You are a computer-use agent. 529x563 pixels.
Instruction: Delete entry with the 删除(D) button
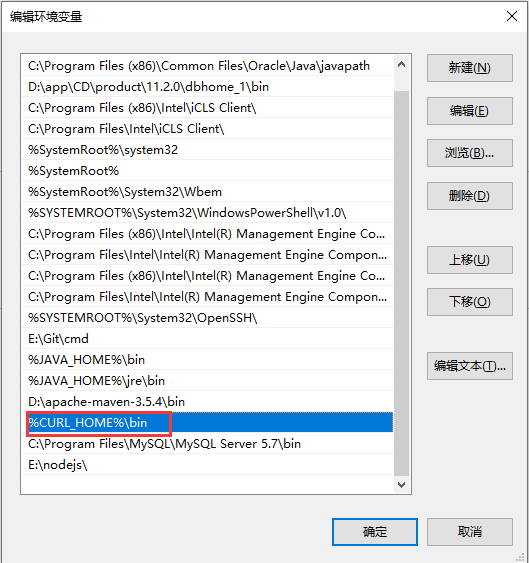tap(469, 196)
